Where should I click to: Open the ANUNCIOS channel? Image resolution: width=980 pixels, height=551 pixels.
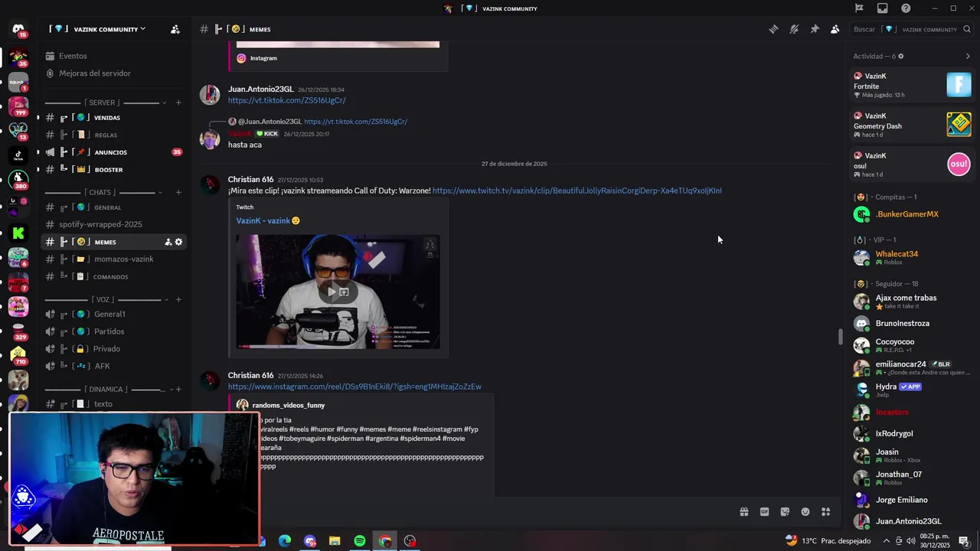113,152
